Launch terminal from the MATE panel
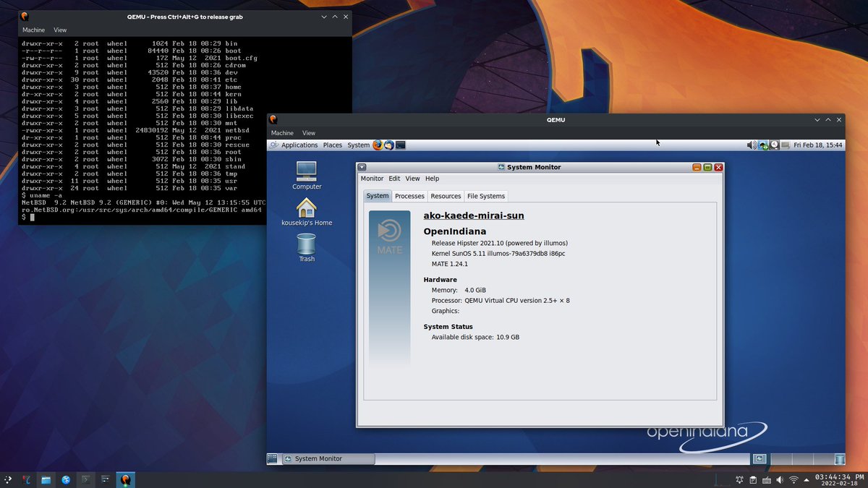The height and width of the screenshot is (488, 868). click(x=401, y=145)
